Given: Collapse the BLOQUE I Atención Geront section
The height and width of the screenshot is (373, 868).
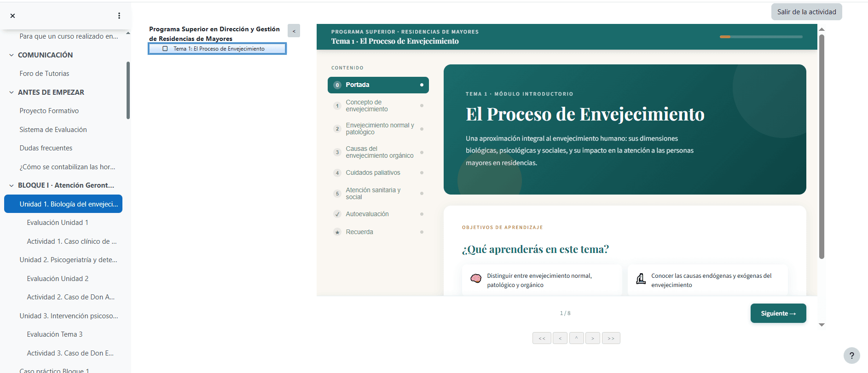Looking at the screenshot, I should coord(12,185).
